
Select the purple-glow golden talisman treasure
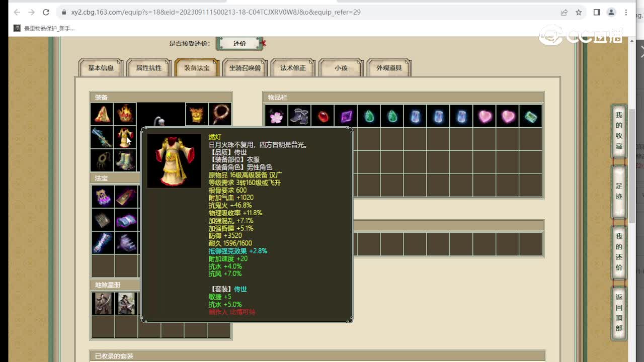pyautogui.click(x=103, y=197)
